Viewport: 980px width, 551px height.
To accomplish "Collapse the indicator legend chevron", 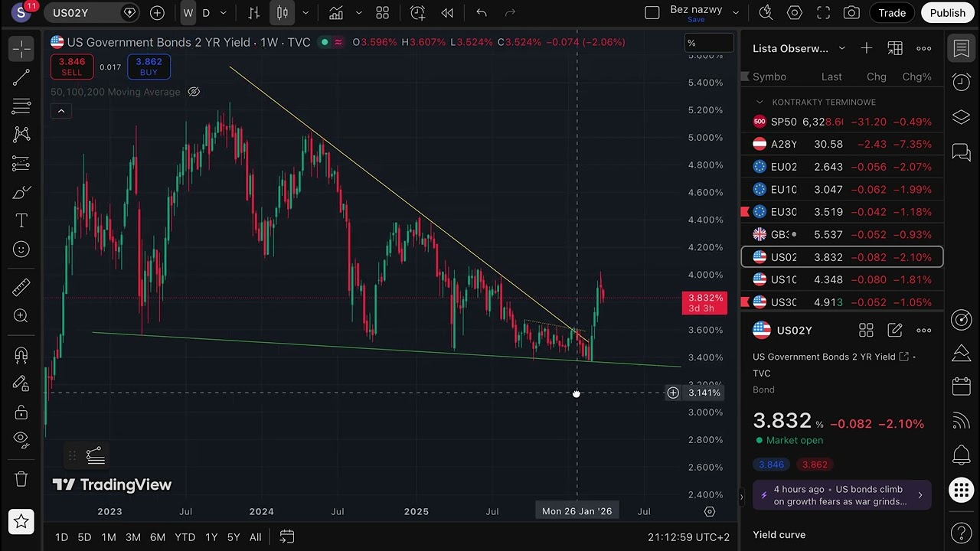I will click(61, 111).
